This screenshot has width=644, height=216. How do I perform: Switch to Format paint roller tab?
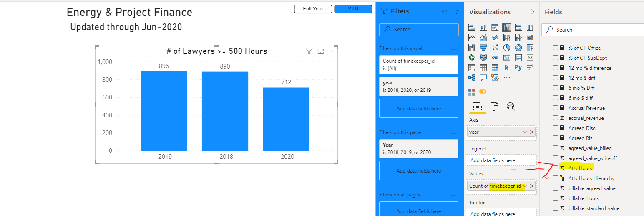494,107
